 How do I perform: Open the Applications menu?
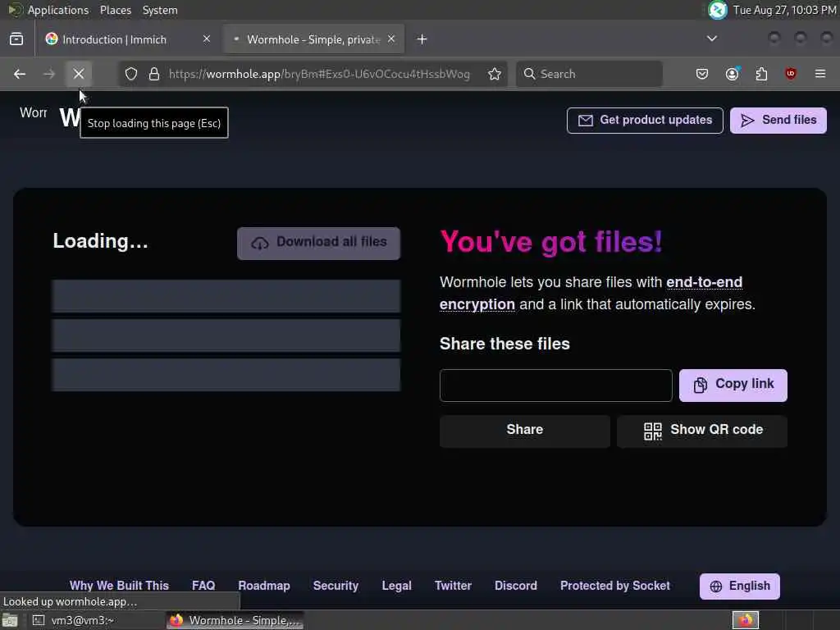coord(58,10)
